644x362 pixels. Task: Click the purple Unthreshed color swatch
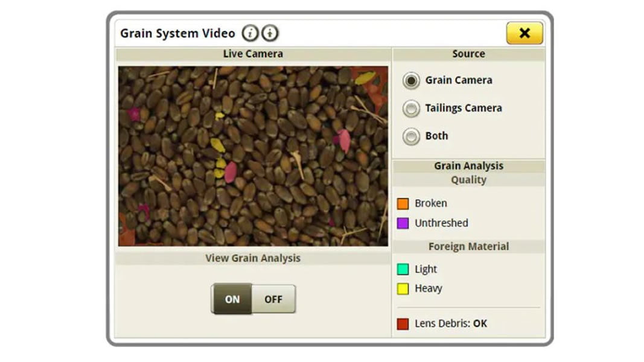(403, 223)
